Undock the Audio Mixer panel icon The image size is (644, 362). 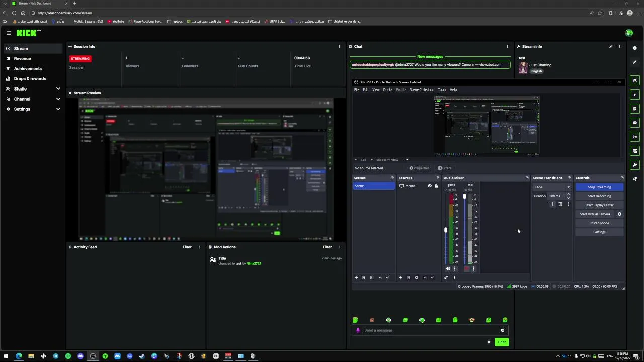coord(527,178)
